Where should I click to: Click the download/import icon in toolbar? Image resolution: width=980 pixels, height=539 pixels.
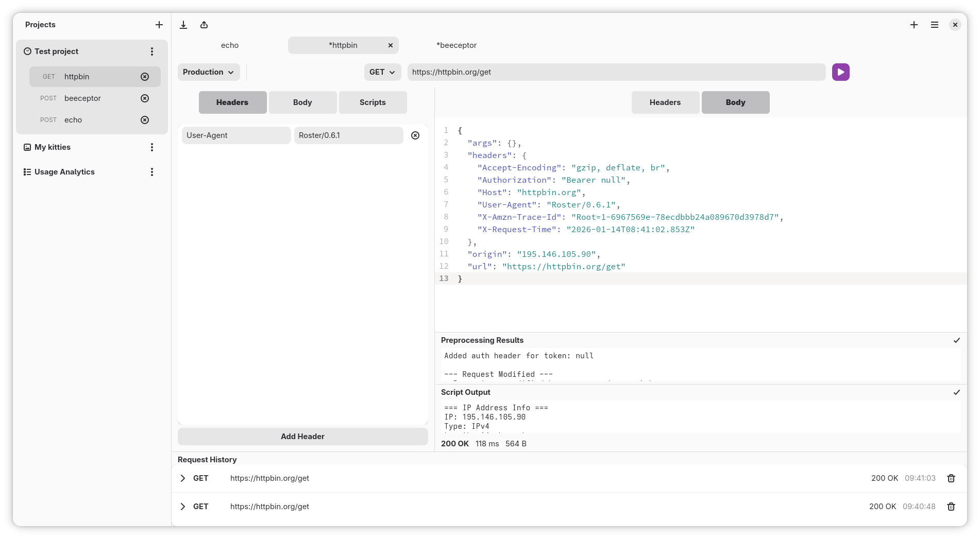[183, 25]
